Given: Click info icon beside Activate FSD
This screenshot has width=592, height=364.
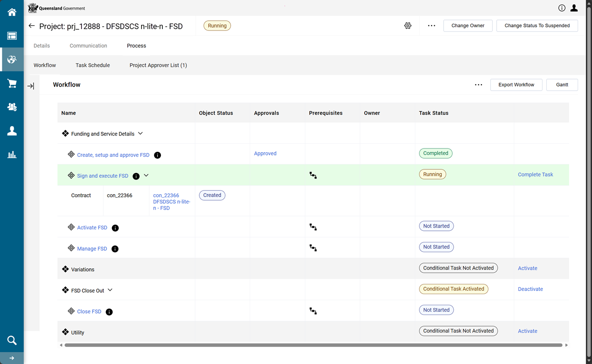Looking at the screenshot, I should (116, 228).
